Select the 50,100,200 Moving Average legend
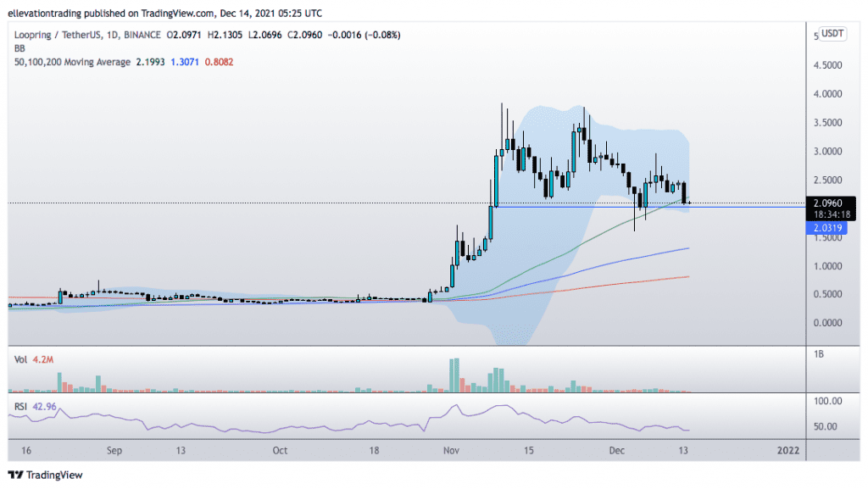The image size is (868, 489). [70, 62]
